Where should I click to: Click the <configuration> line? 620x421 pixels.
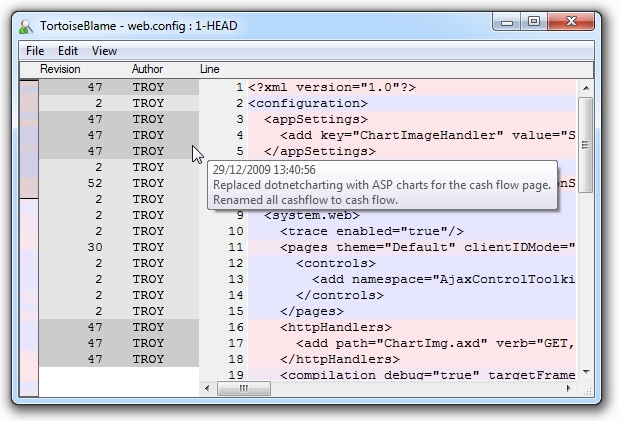click(x=308, y=103)
